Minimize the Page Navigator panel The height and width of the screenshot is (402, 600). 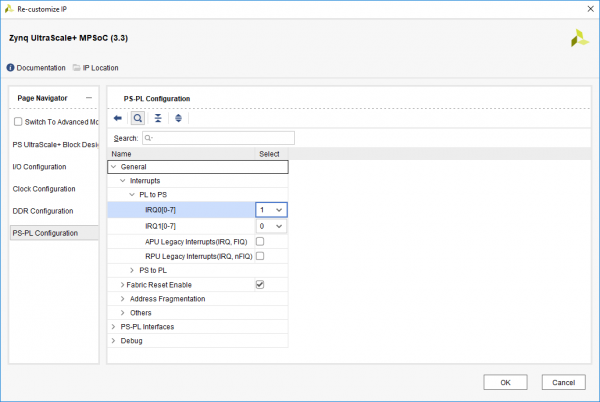tap(88, 98)
